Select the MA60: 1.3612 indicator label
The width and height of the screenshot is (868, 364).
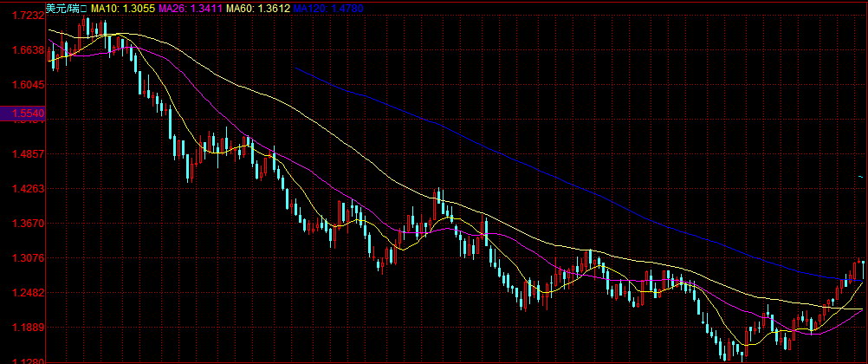(258, 9)
